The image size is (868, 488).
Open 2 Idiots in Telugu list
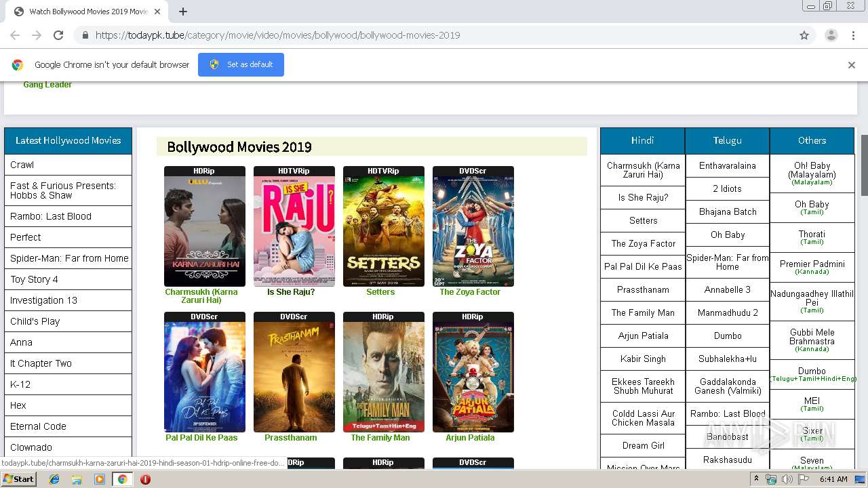pyautogui.click(x=728, y=188)
